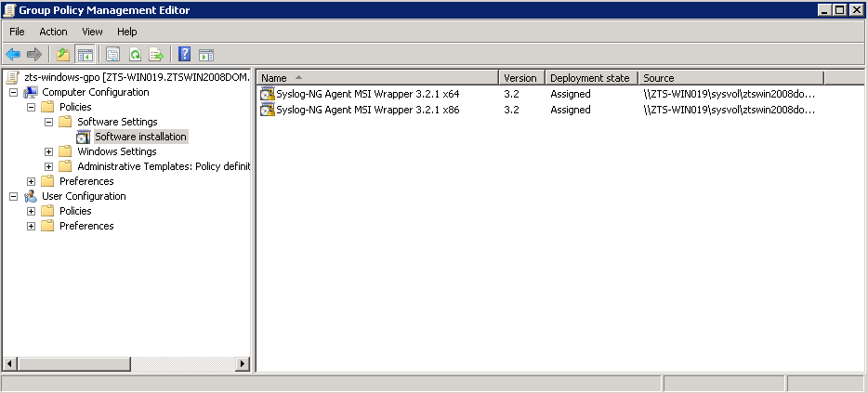Collapse the User Configuration node
The width and height of the screenshot is (868, 393).
(13, 197)
